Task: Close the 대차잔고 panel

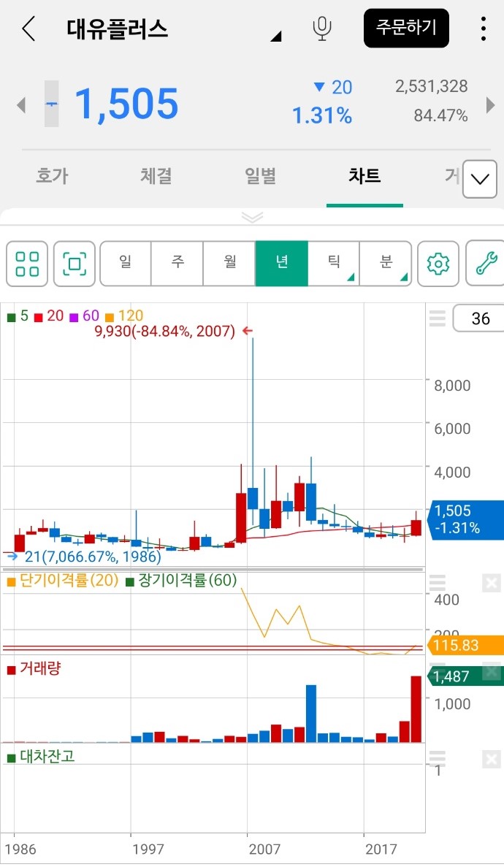Action: (x=491, y=759)
